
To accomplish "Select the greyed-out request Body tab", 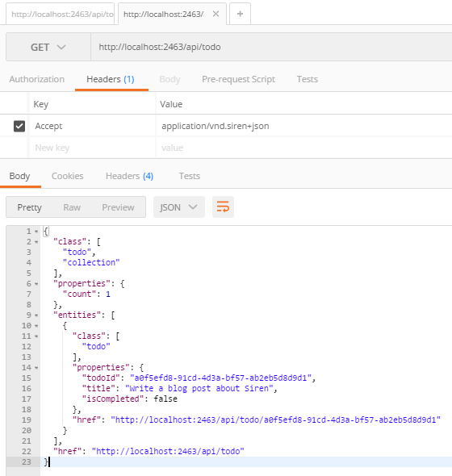I will click(x=169, y=79).
